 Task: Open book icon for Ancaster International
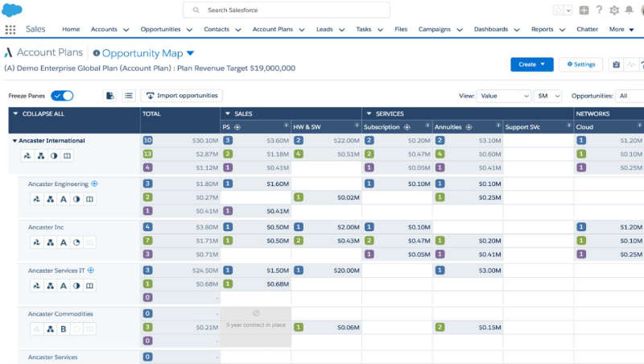67,155
